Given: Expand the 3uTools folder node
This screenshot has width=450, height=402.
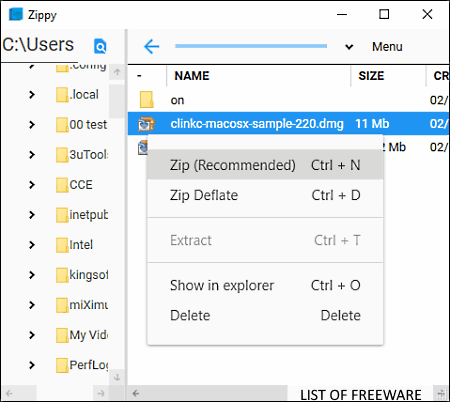Looking at the screenshot, I should 32,155.
